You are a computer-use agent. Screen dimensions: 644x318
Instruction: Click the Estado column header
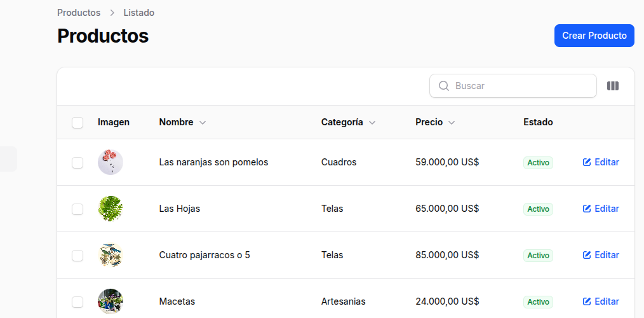tap(538, 122)
